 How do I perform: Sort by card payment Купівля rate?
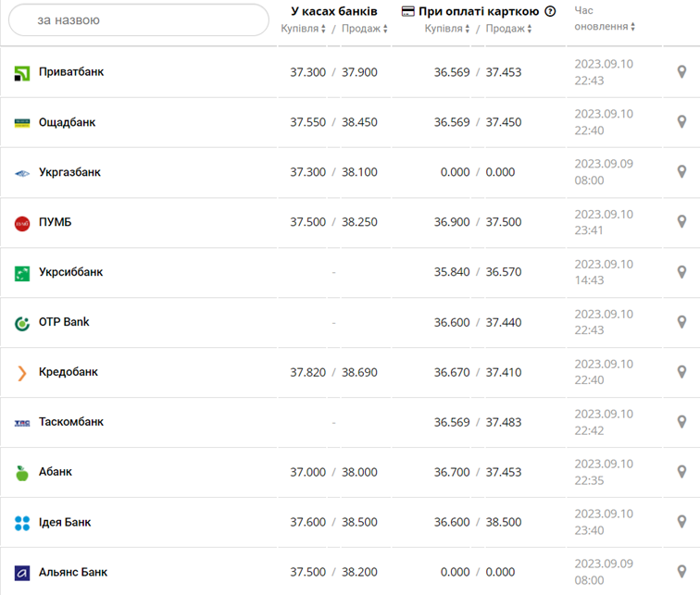[x=448, y=29]
